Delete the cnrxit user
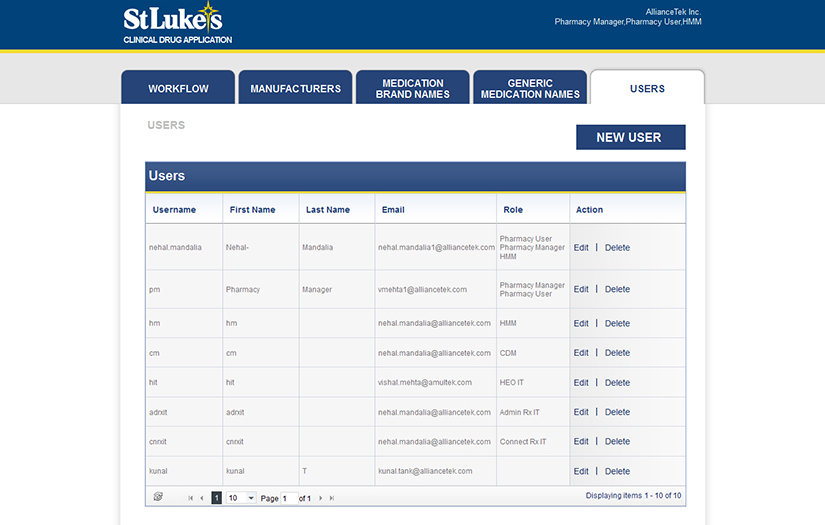Screen dimensions: 825x525 coord(617,442)
